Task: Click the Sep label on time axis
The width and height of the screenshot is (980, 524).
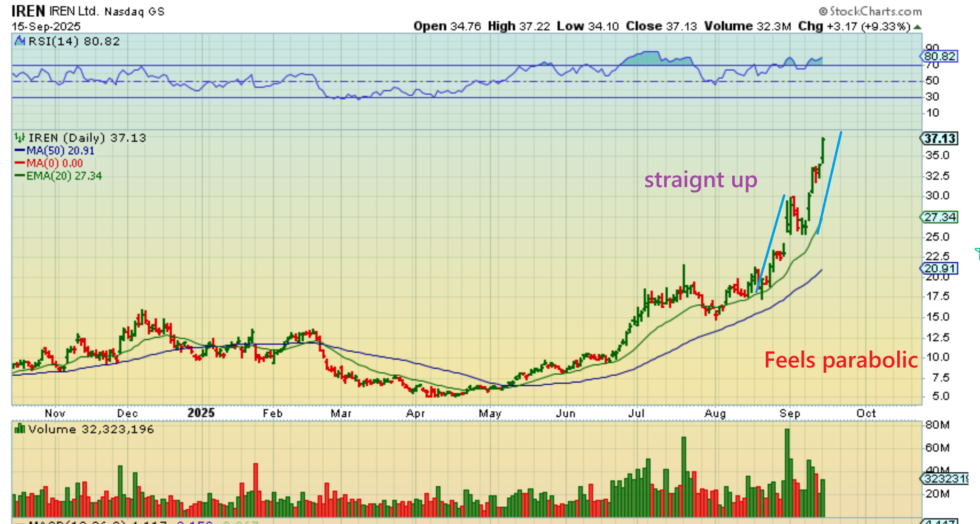Action: 789,413
